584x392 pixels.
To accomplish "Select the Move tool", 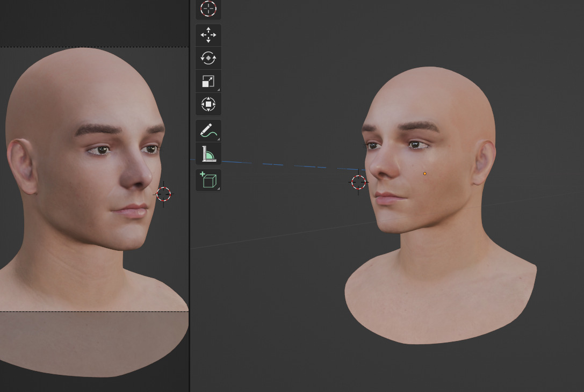I will (208, 35).
